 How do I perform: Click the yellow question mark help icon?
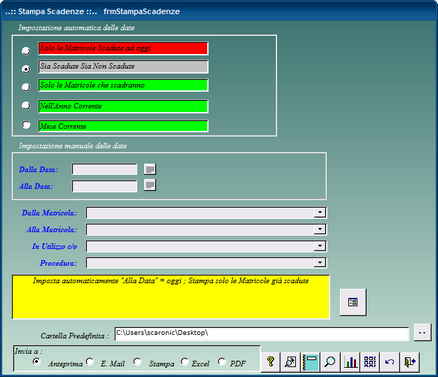(271, 362)
